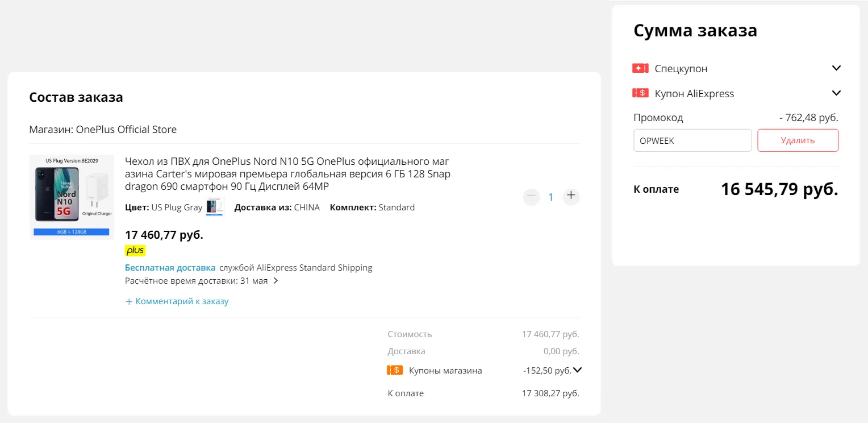Open the Бесплатная доставка link
Screen dimensions: 868x423
[x=170, y=267]
